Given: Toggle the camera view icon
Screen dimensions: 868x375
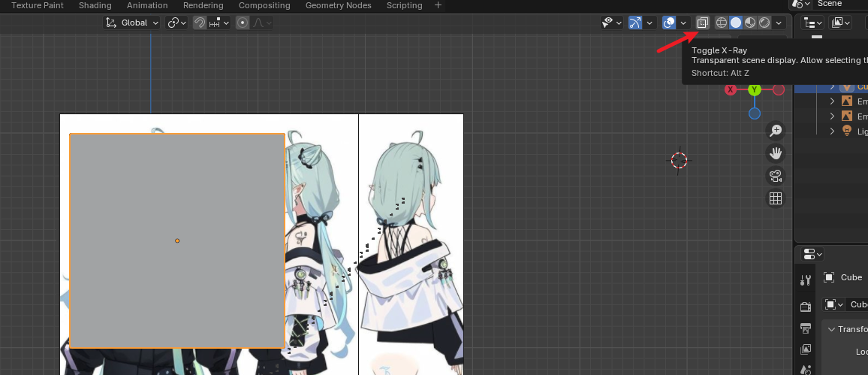Looking at the screenshot, I should click(x=776, y=176).
